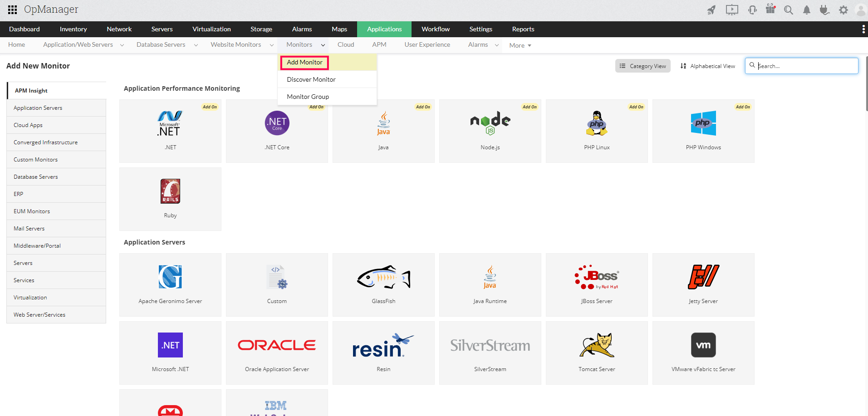Select the Custom Monitors category
Image resolution: width=868 pixels, height=416 pixels.
coord(35,159)
